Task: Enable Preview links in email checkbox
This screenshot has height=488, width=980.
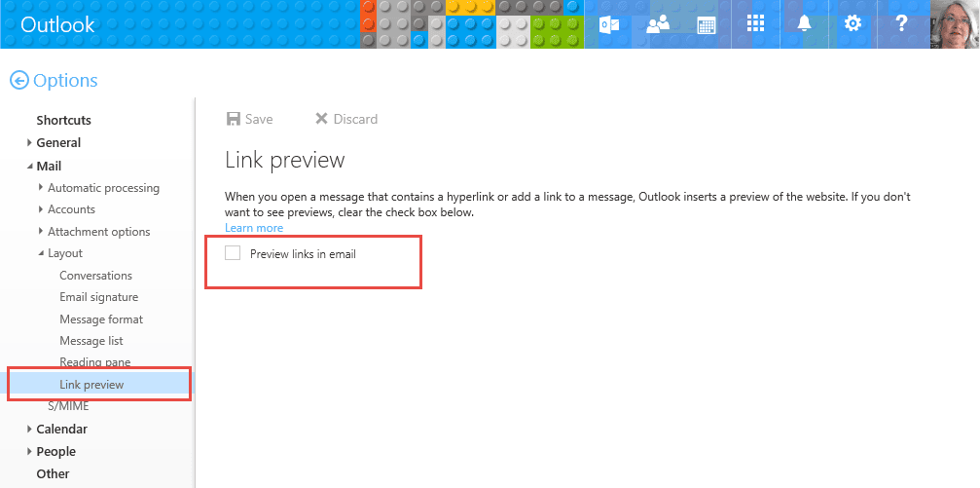Action: 233,253
